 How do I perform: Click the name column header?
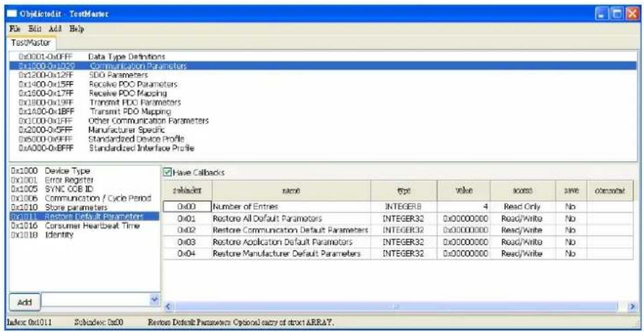pos(291,191)
